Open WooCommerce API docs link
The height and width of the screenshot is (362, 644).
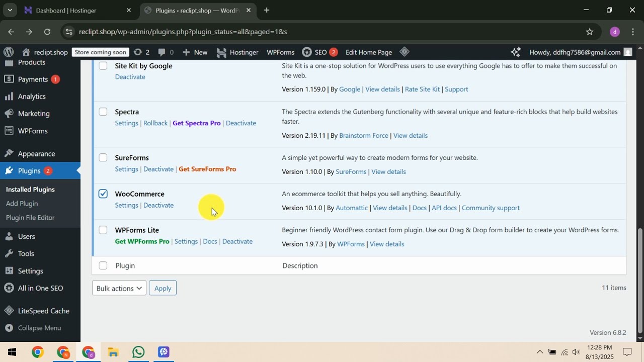(x=444, y=208)
